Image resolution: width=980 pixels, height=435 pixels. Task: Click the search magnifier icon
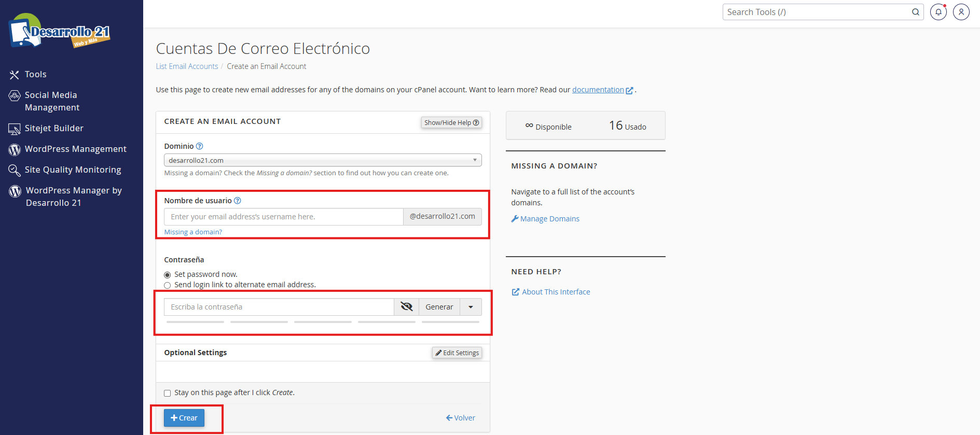916,12
